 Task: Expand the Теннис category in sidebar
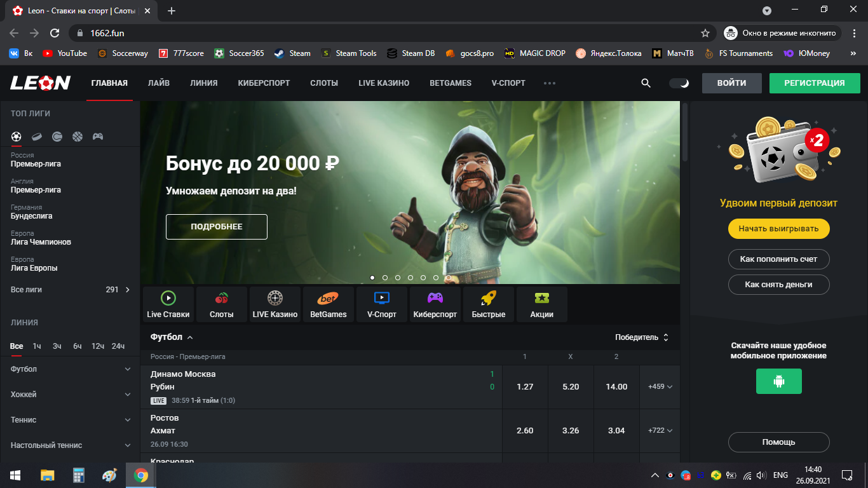(70, 420)
